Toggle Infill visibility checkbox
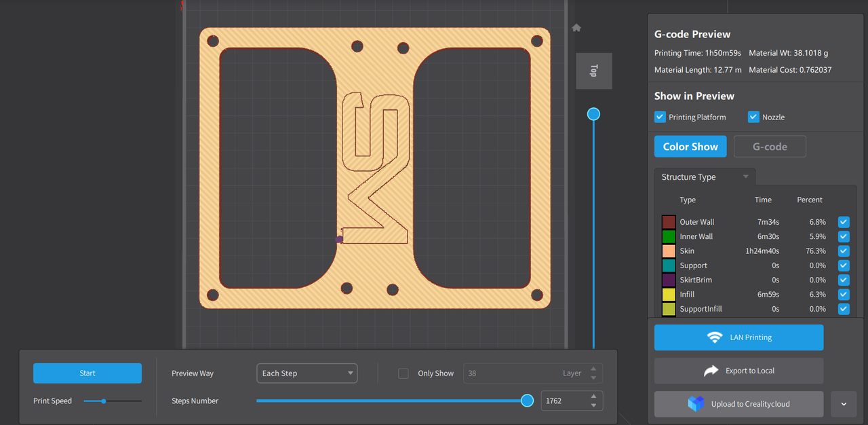This screenshot has height=425, width=868. (x=844, y=295)
